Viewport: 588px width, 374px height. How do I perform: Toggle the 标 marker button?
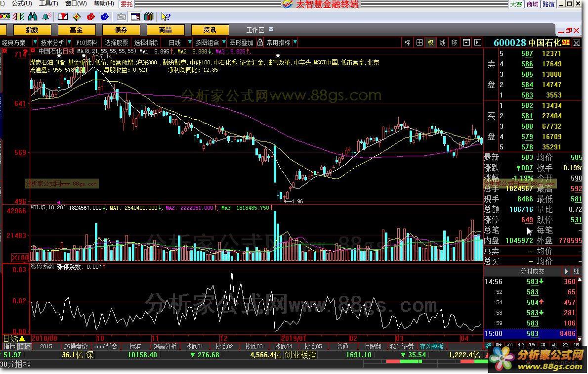[407, 43]
